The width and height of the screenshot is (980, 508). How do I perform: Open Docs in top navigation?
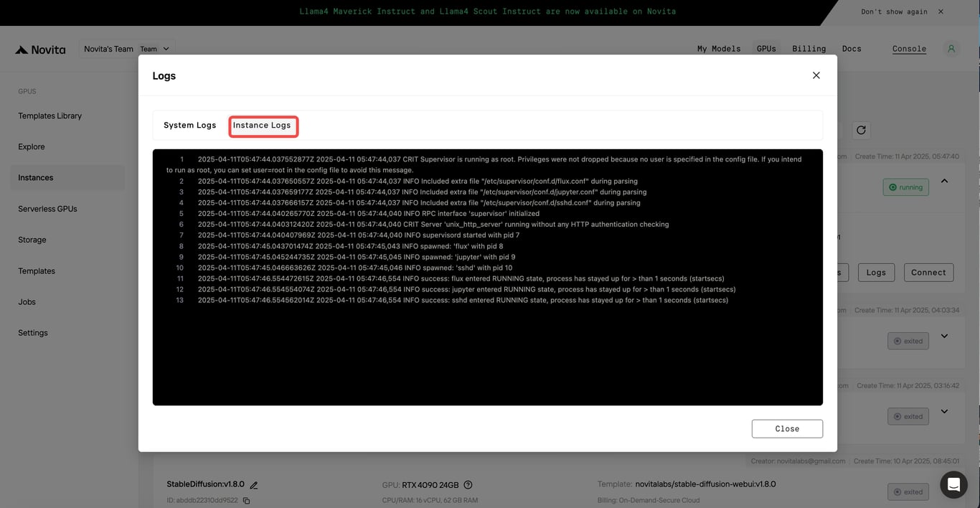click(852, 49)
